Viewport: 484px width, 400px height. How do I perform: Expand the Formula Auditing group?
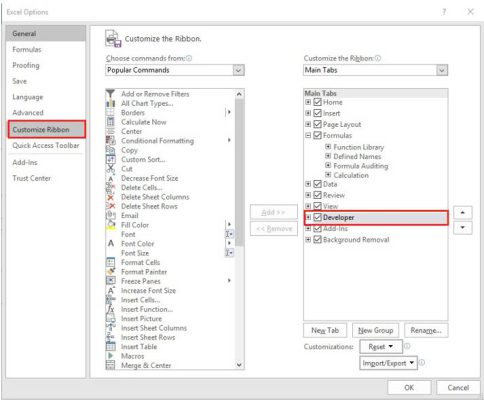(x=328, y=165)
